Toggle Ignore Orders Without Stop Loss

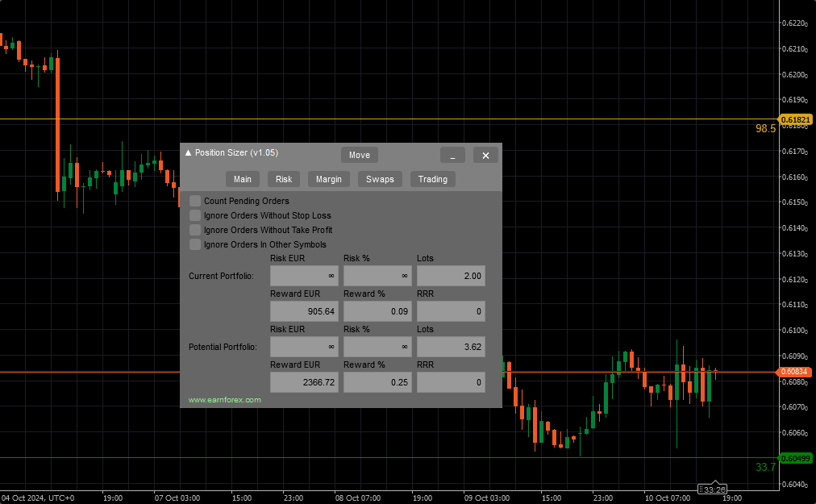tap(195, 215)
